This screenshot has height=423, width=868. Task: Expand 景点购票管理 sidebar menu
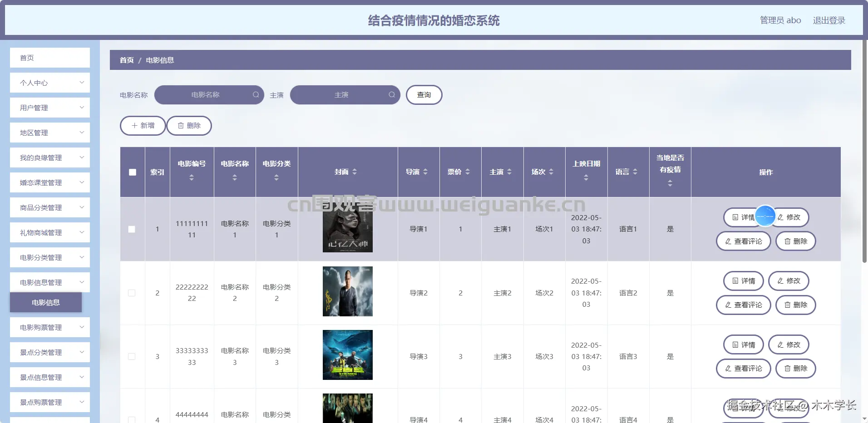pos(50,402)
